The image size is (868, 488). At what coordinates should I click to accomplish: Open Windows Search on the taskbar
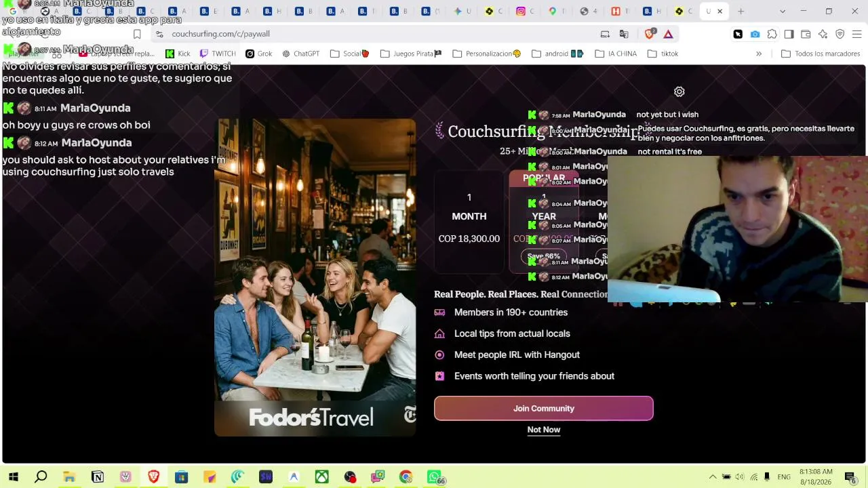[41, 477]
